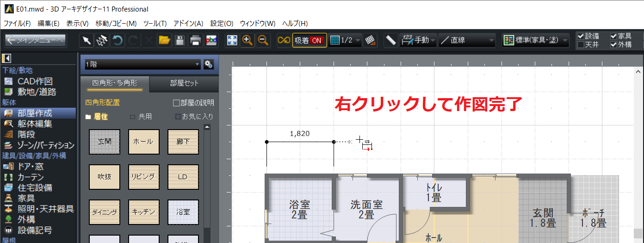Open the 1階 floor dropdown
644x243 pixels.
click(142, 64)
